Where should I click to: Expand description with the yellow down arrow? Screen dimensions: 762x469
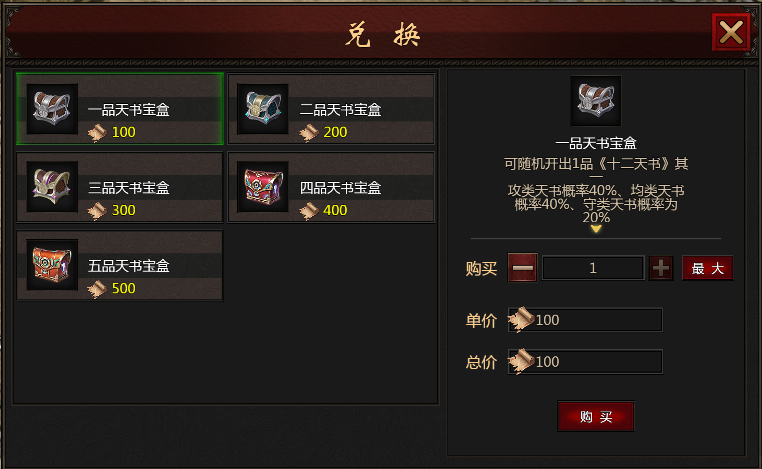point(596,228)
